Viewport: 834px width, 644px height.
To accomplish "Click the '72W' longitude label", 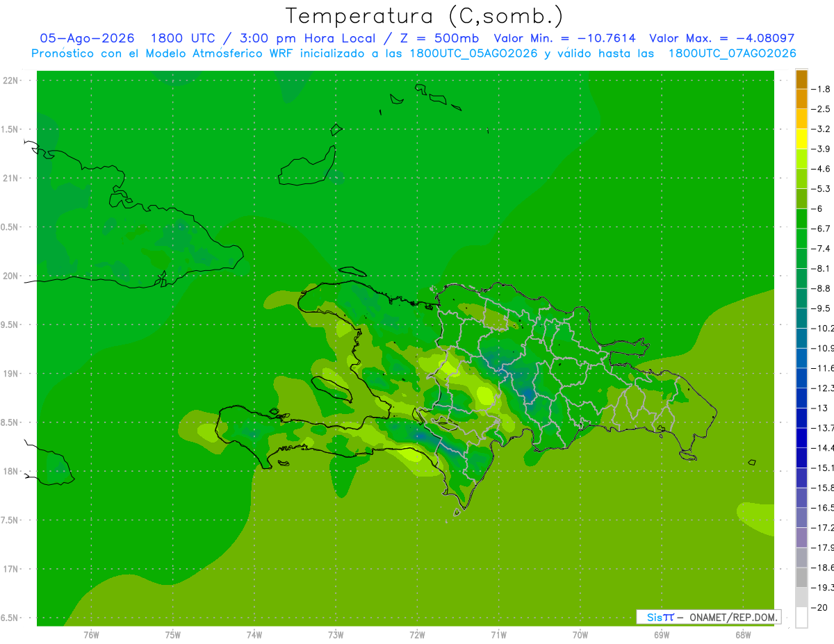I will pos(417,635).
